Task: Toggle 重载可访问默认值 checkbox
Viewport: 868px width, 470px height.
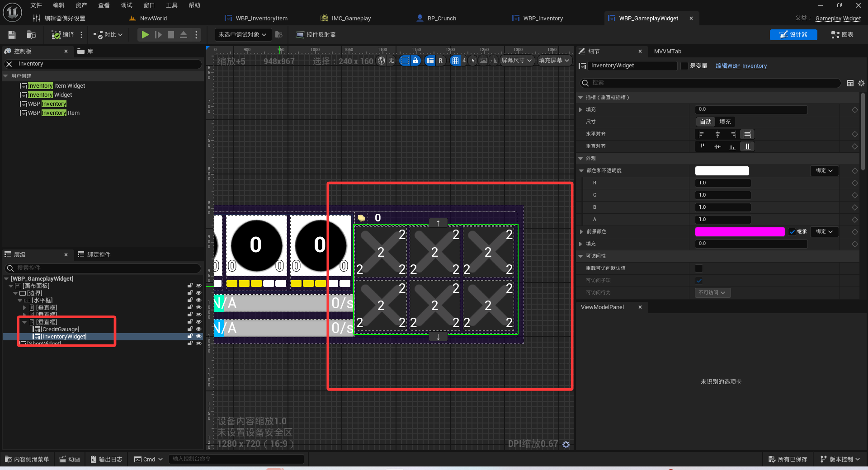Action: (699, 268)
